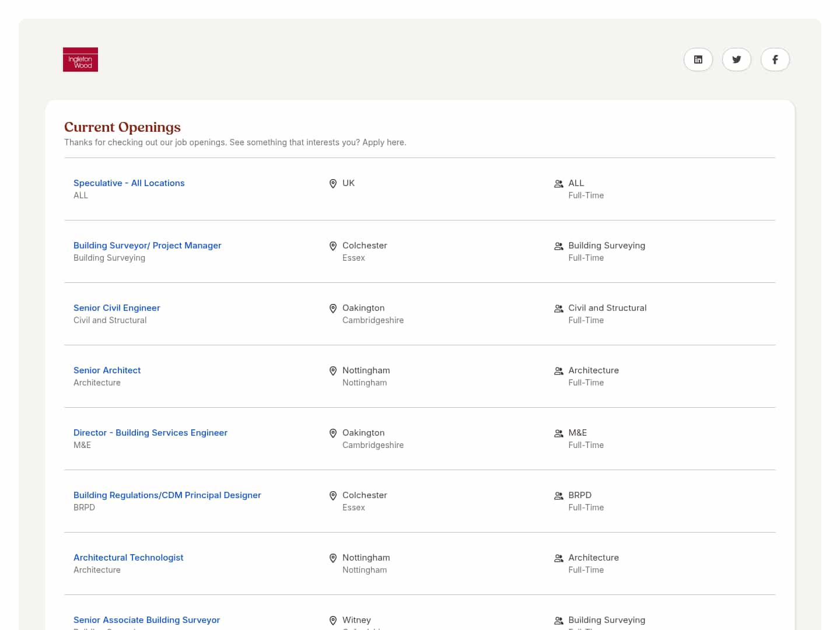840x630 pixels.
Task: Open the LinkedIn social icon
Action: 698,60
